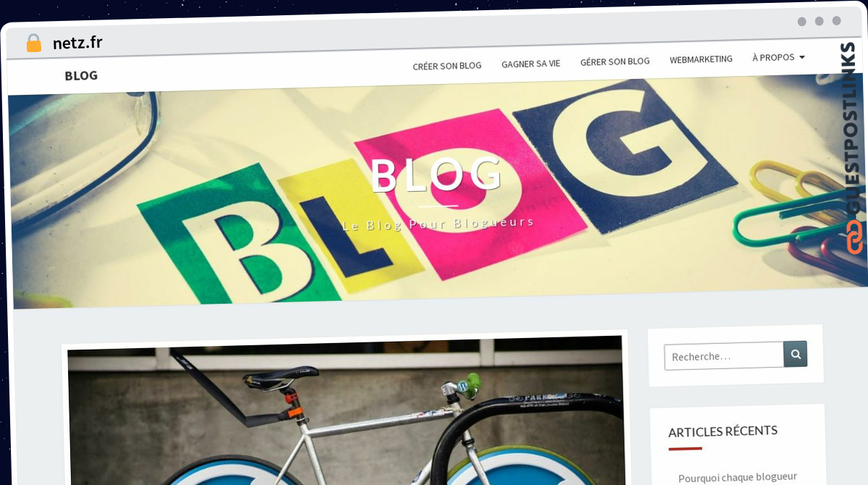
Task: Click the last gray window control dot
Action: pyautogui.click(x=836, y=21)
